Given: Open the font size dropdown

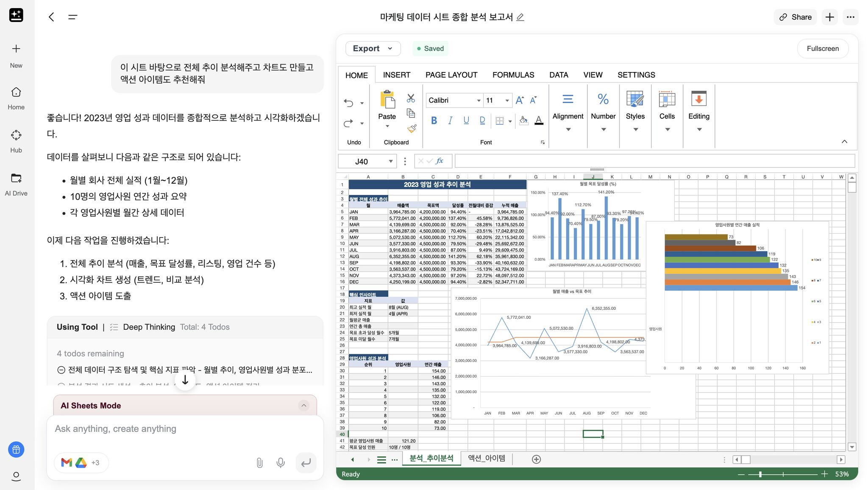Looking at the screenshot, I should [506, 100].
